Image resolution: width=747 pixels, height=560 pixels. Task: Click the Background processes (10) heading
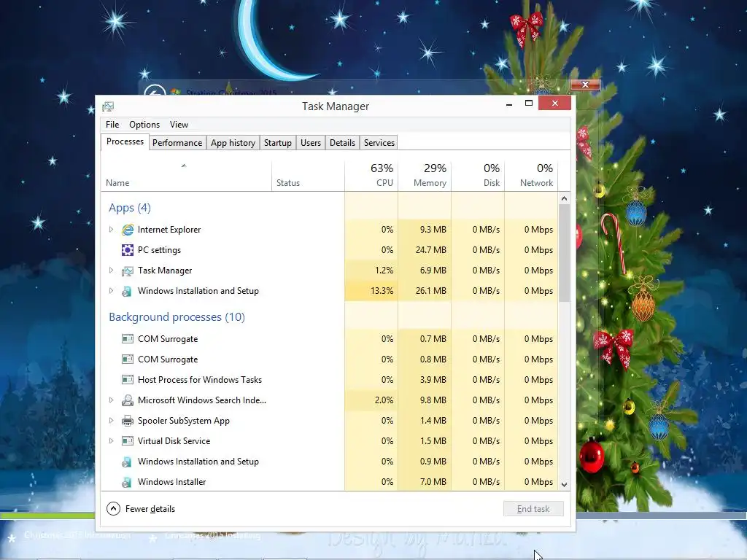[x=177, y=317]
